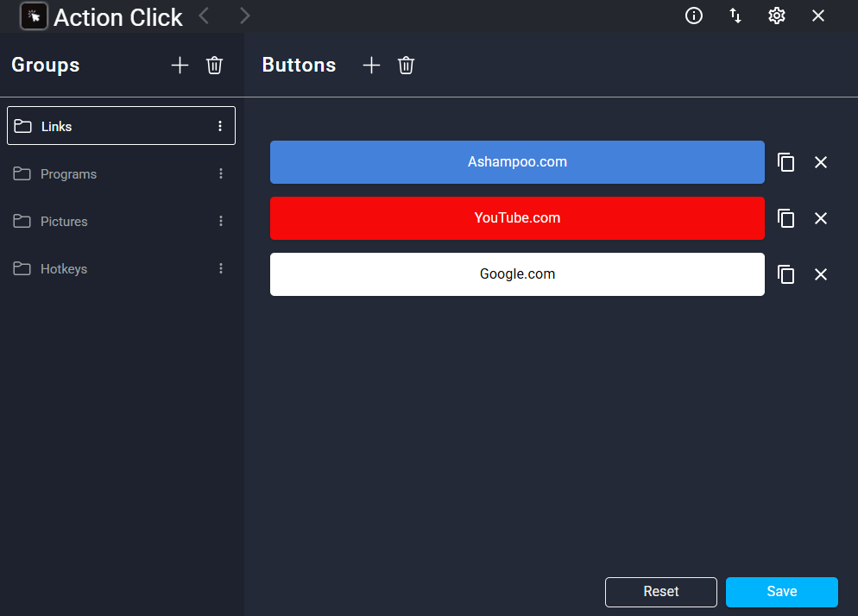Click the folder icon beside Pictures
Viewport: 858px width, 616px height.
pos(22,221)
